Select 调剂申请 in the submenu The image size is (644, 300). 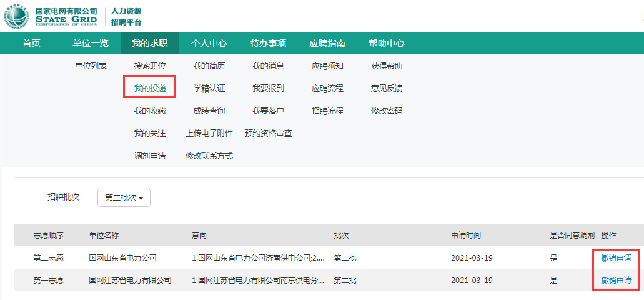[x=150, y=156]
